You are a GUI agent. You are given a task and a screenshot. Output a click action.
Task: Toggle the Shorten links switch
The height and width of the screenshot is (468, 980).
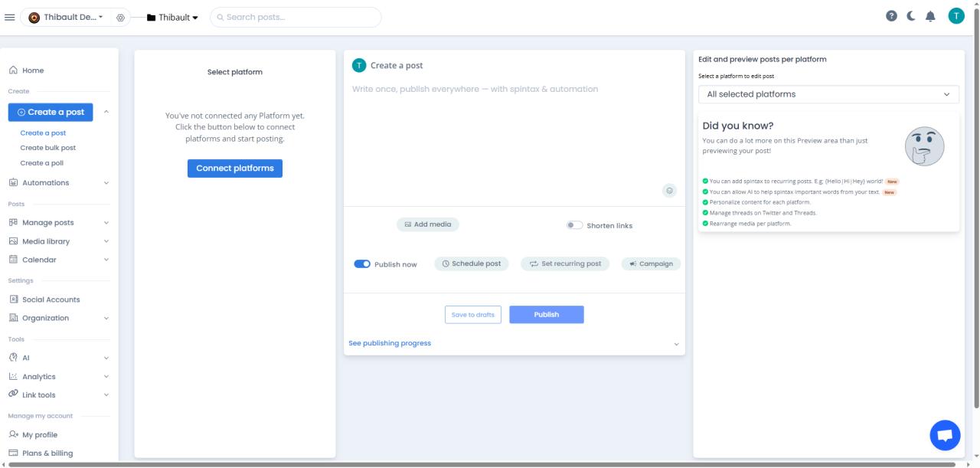(574, 225)
